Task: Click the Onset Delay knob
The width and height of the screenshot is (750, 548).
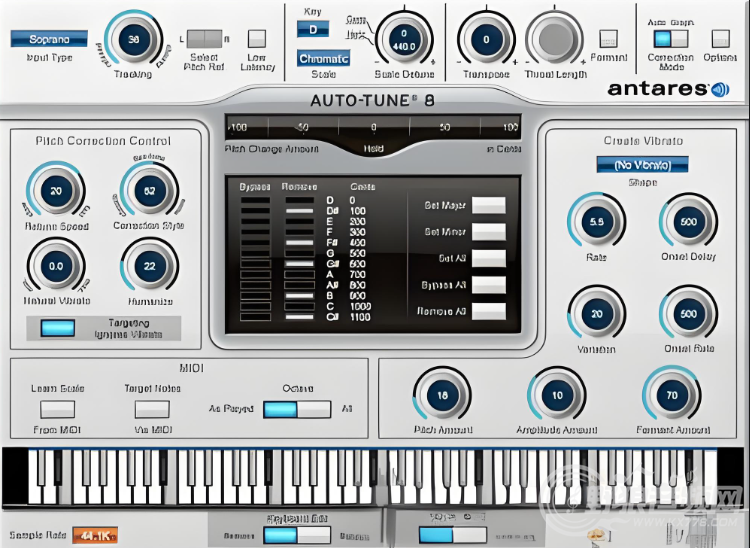Action: (688, 222)
